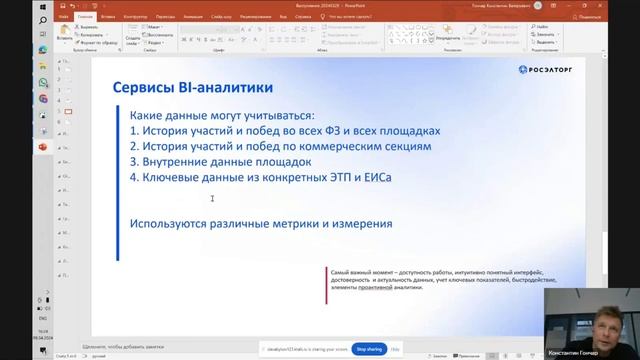Click the Поделиться share button

click(x=587, y=17)
